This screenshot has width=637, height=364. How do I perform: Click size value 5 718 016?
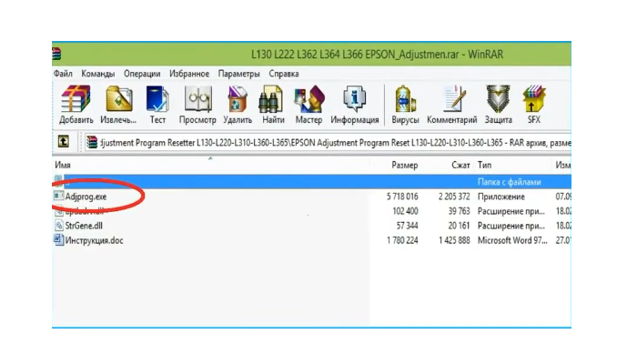click(x=402, y=197)
